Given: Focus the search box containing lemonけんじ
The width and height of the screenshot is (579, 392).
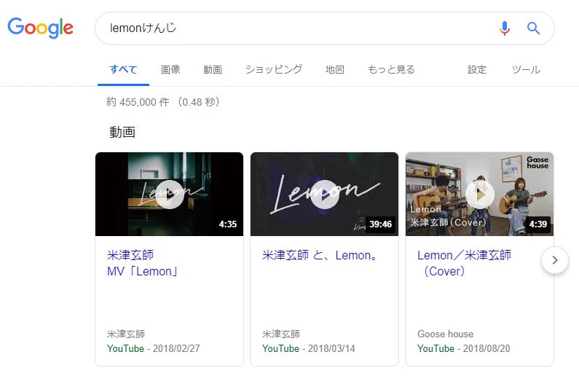Looking at the screenshot, I should [325, 28].
